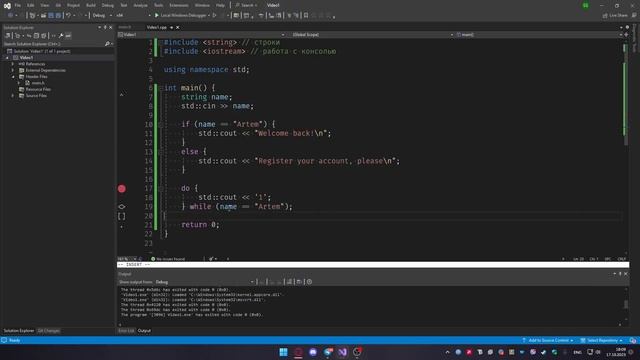Click the 'No issues found' status indicator
Image resolution: width=640 pixels, height=360 pixels.
168,259
